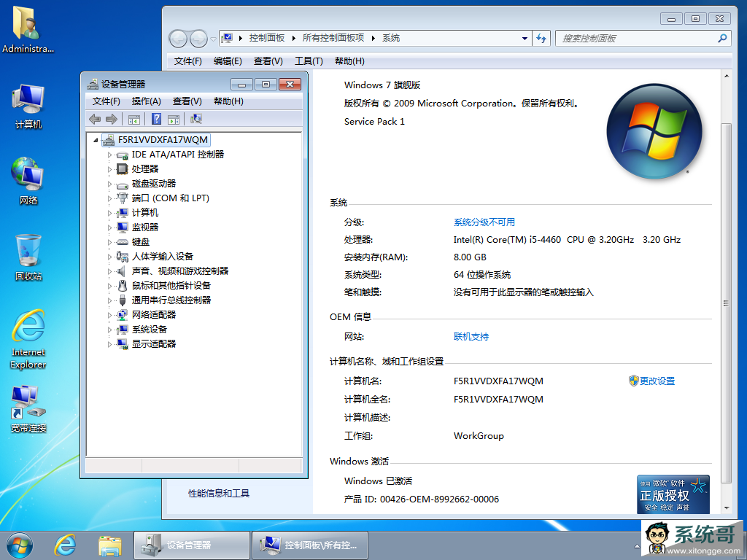The height and width of the screenshot is (560, 747).
Task: Select the 键盘 device category icon
Action: click(x=123, y=242)
